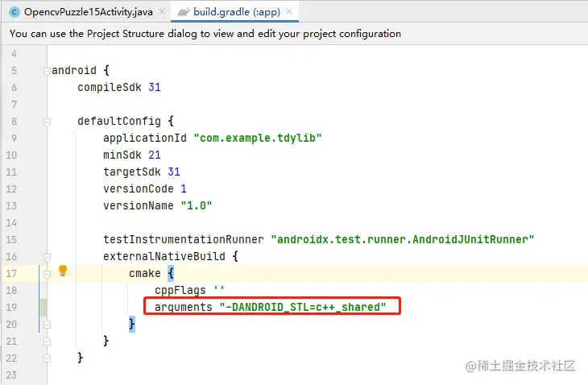Viewport: 588px width, 385px height.
Task: Click line number 5 in the gutter
Action: tap(14, 71)
